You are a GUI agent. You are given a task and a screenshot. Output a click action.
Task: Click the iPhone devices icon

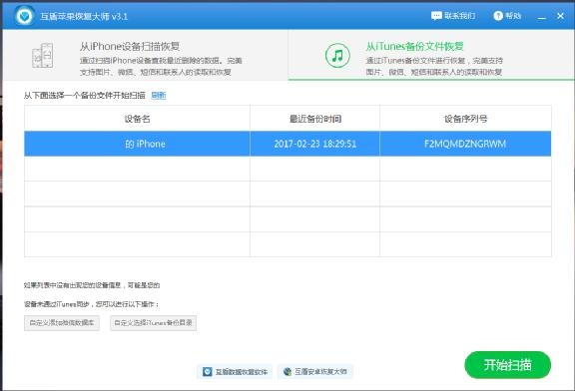[x=43, y=55]
